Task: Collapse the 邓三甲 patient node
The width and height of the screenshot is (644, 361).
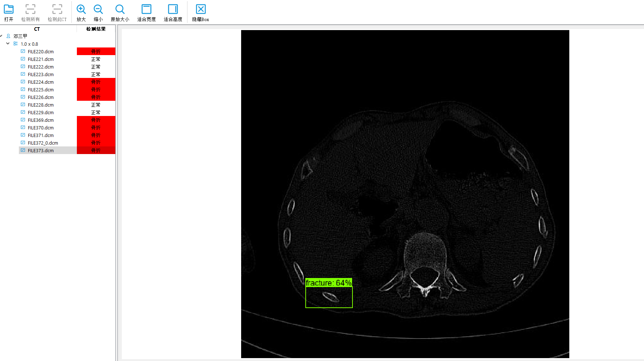Action: (x=1, y=36)
